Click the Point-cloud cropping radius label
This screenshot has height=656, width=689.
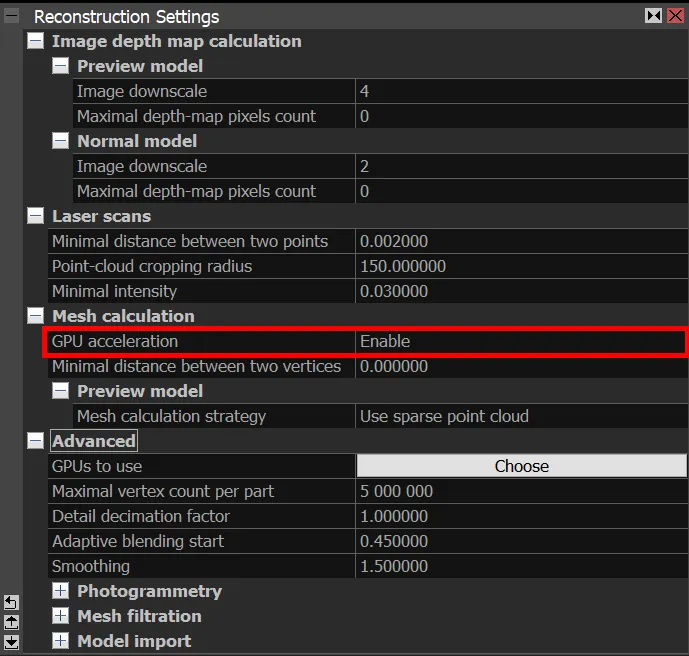[152, 267]
